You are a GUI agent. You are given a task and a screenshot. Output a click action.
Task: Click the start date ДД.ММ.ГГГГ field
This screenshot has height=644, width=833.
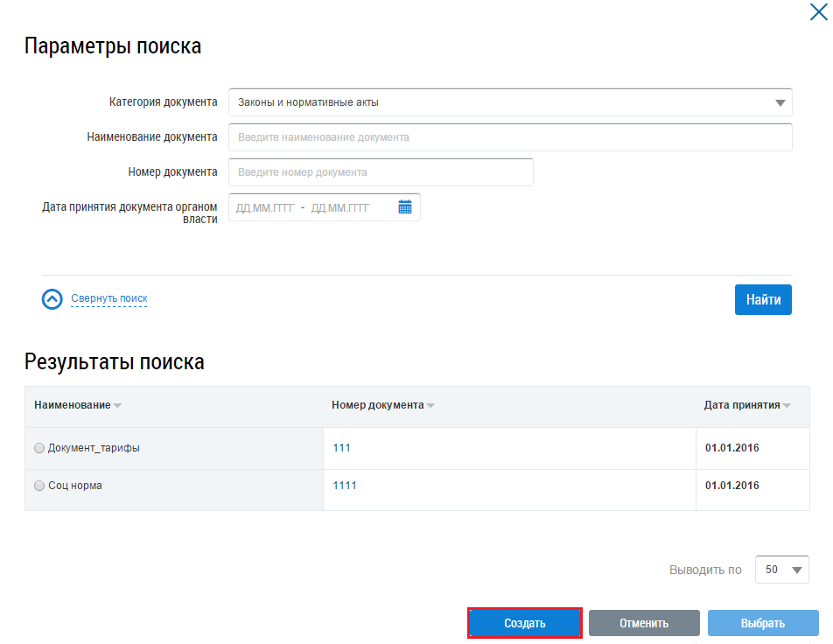pos(264,208)
